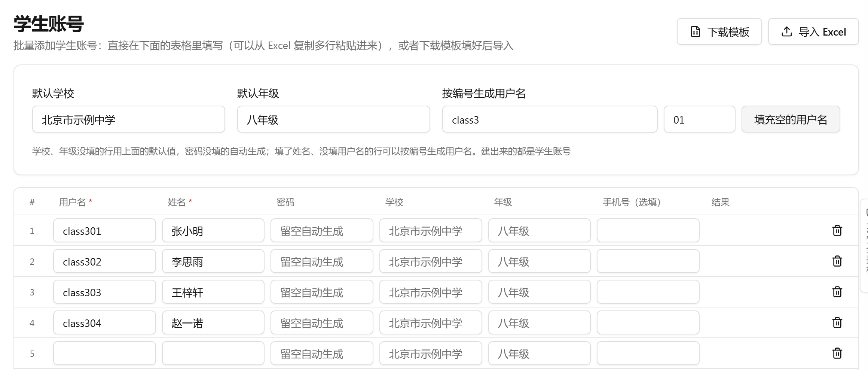Focus school field in 张小明 row
Screen dimensions: 868x370
pyautogui.click(x=431, y=230)
